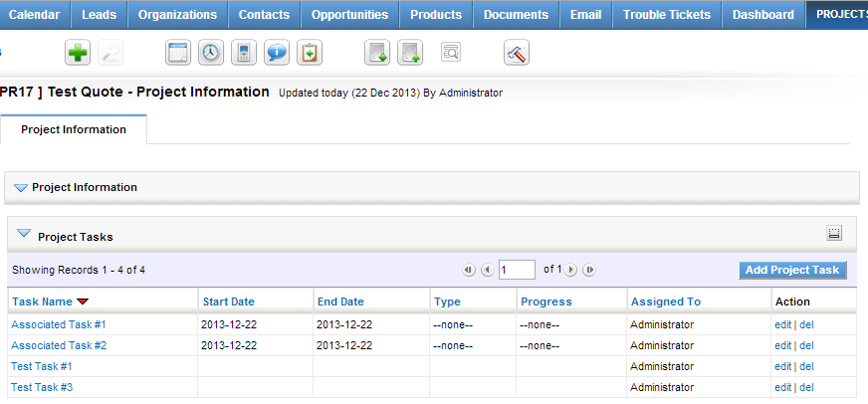Open the Opportunities menu tab

(349, 14)
